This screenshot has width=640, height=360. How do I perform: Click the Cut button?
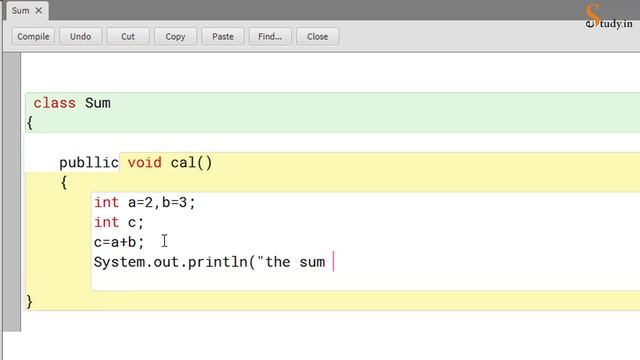pos(128,37)
